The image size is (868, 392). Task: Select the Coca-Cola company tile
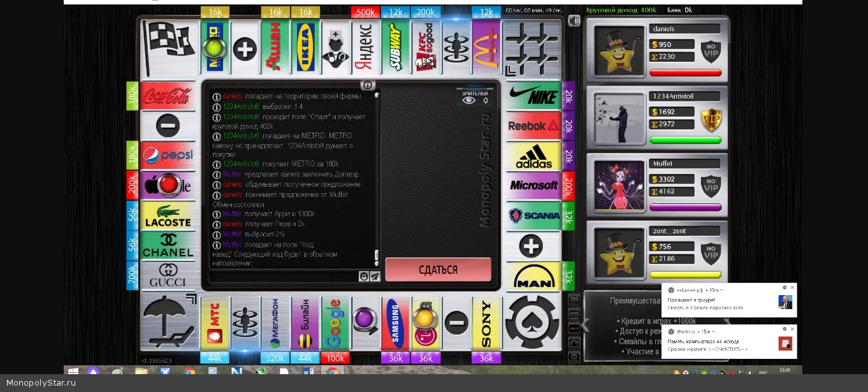[168, 96]
